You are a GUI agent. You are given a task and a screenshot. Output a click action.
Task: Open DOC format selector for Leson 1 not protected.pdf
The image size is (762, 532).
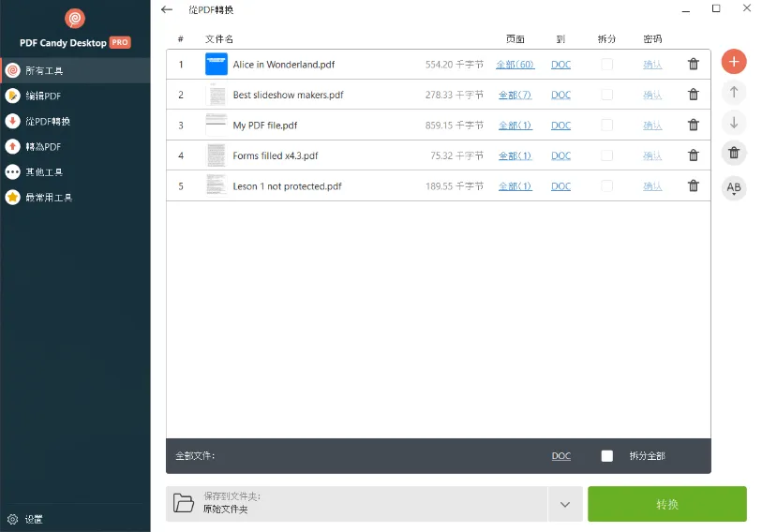pos(560,186)
